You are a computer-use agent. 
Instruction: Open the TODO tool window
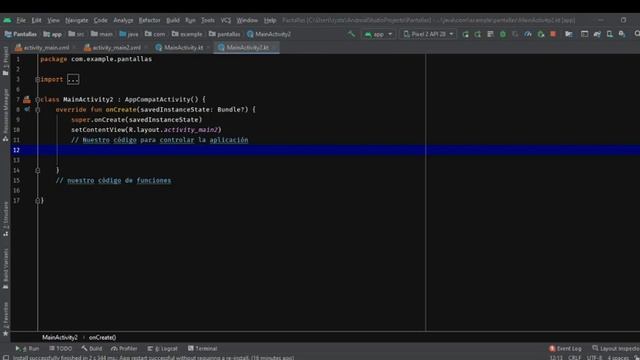[x=60, y=349]
